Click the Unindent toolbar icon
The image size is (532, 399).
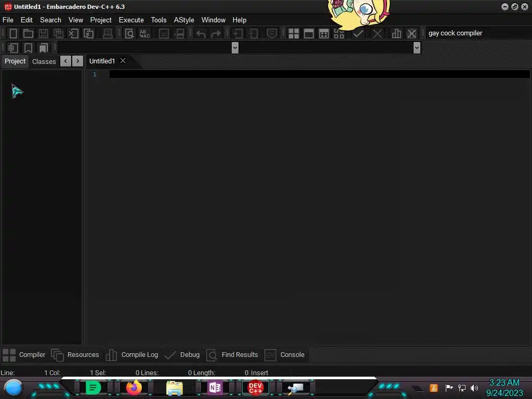tap(253, 33)
